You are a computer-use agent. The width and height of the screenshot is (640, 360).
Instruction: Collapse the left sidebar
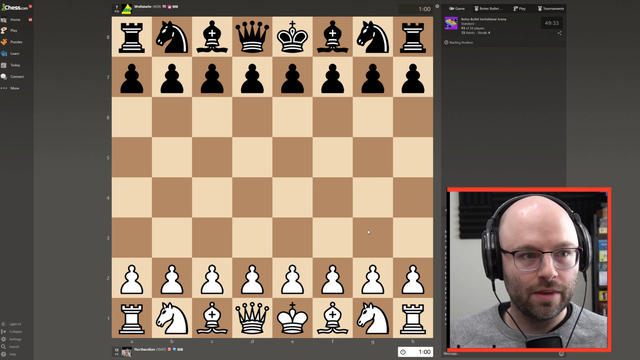[12, 331]
